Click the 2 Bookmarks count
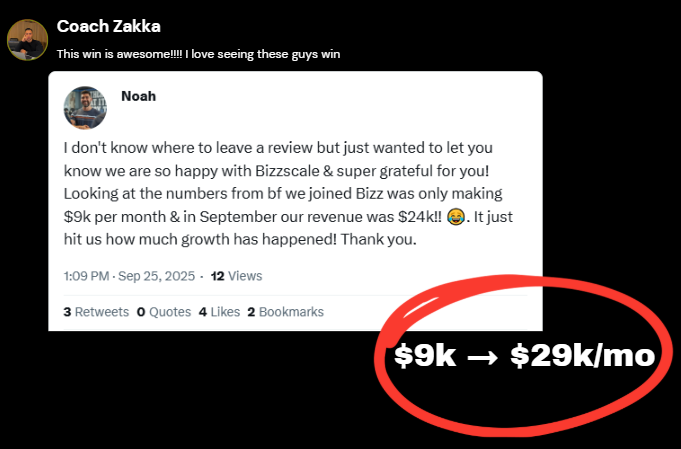This screenshot has width=681, height=449. click(x=285, y=312)
